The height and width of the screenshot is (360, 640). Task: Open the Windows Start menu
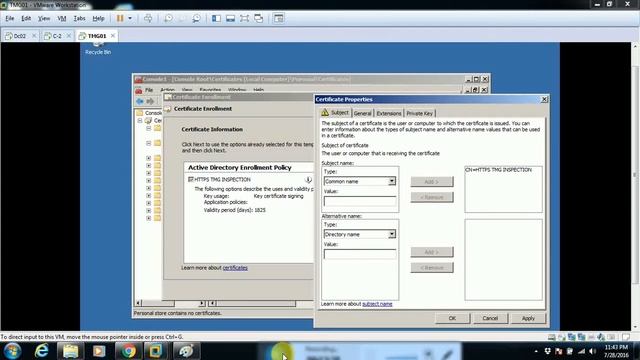click(12, 351)
